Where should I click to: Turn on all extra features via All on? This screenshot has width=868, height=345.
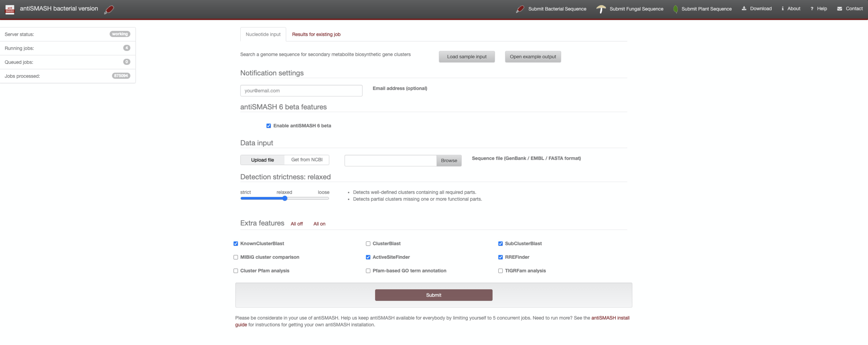(319, 224)
